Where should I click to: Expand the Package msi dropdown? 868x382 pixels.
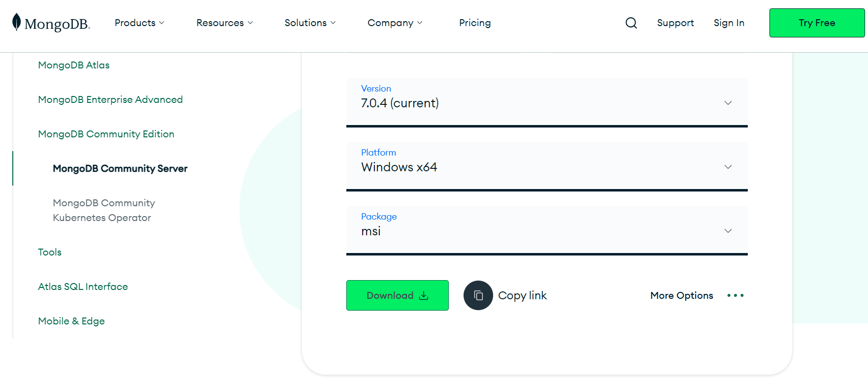point(547,230)
